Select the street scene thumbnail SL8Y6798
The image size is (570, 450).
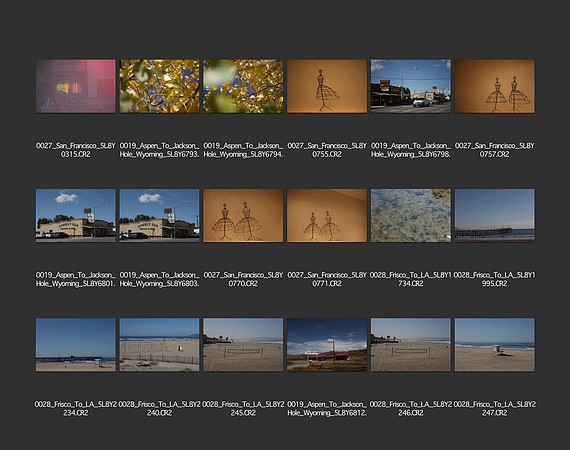pos(411,87)
